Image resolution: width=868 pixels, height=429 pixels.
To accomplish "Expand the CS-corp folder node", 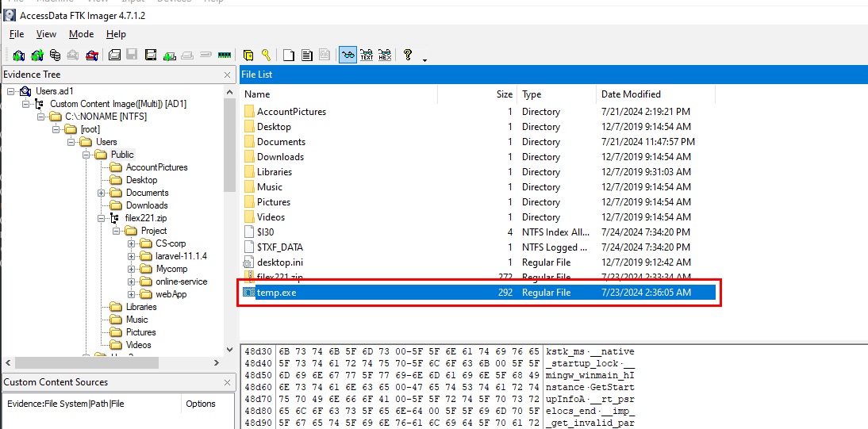I will tap(132, 243).
